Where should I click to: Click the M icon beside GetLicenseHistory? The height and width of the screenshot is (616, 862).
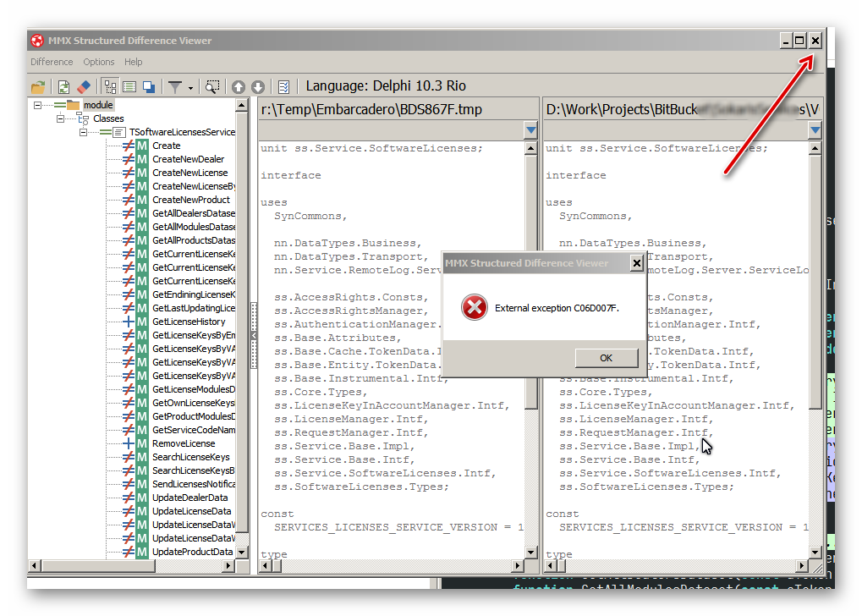coord(142,322)
